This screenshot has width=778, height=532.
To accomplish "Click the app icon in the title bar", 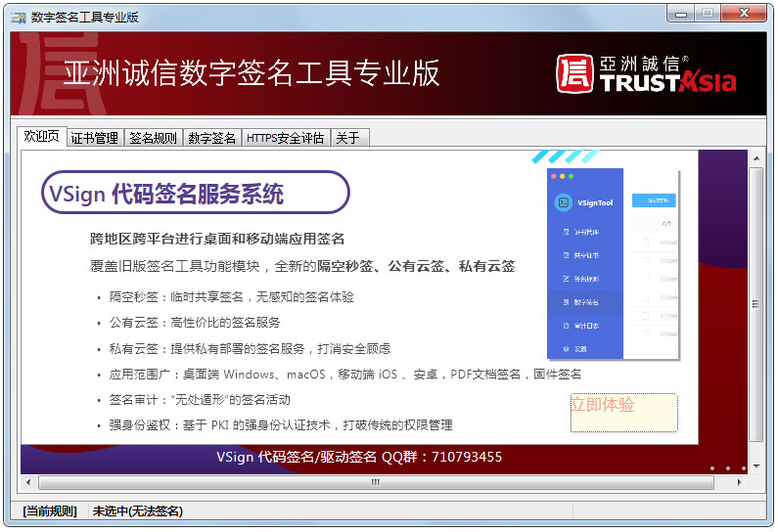I will (19, 18).
